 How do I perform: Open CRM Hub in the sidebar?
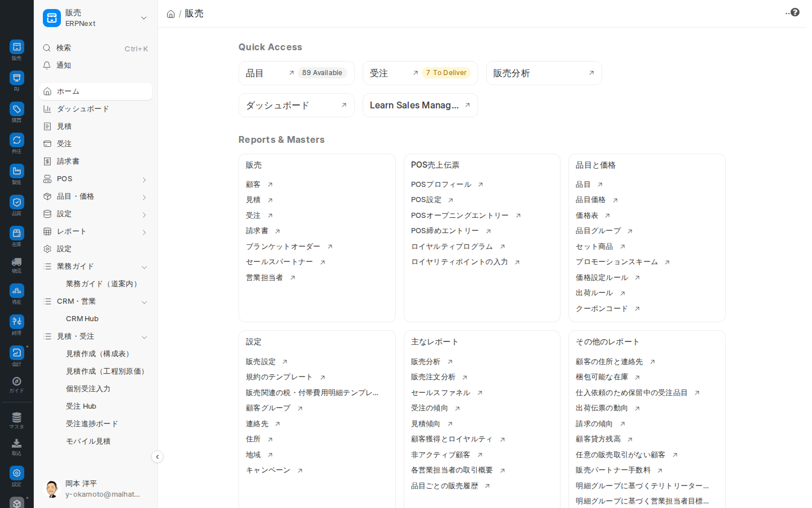[x=82, y=319]
